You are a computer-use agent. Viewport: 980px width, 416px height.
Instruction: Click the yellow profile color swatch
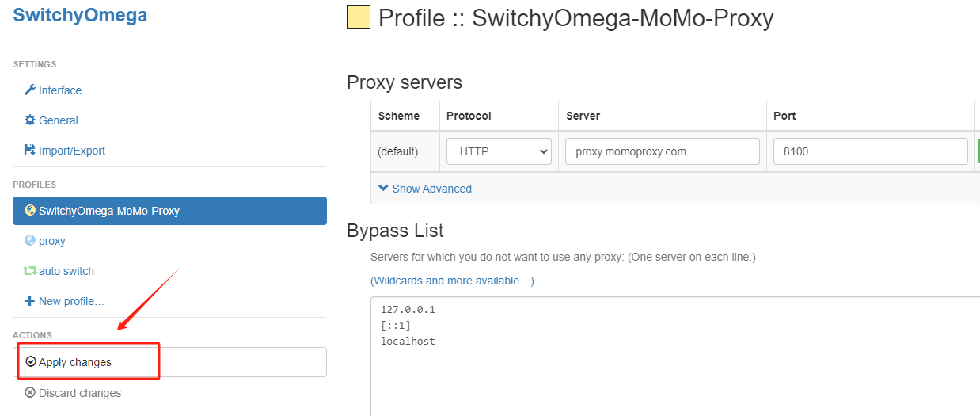pos(359,17)
